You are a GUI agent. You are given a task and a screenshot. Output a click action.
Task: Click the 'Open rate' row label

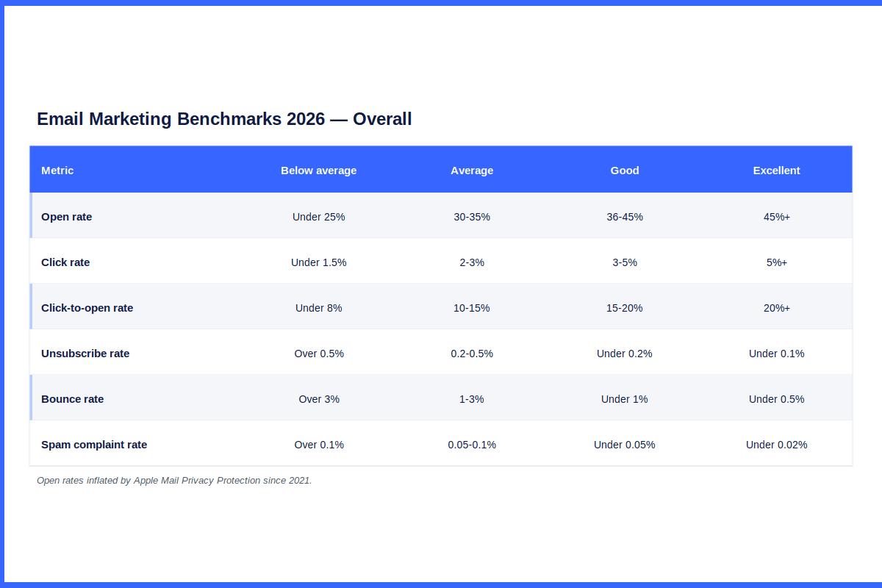[x=67, y=217]
